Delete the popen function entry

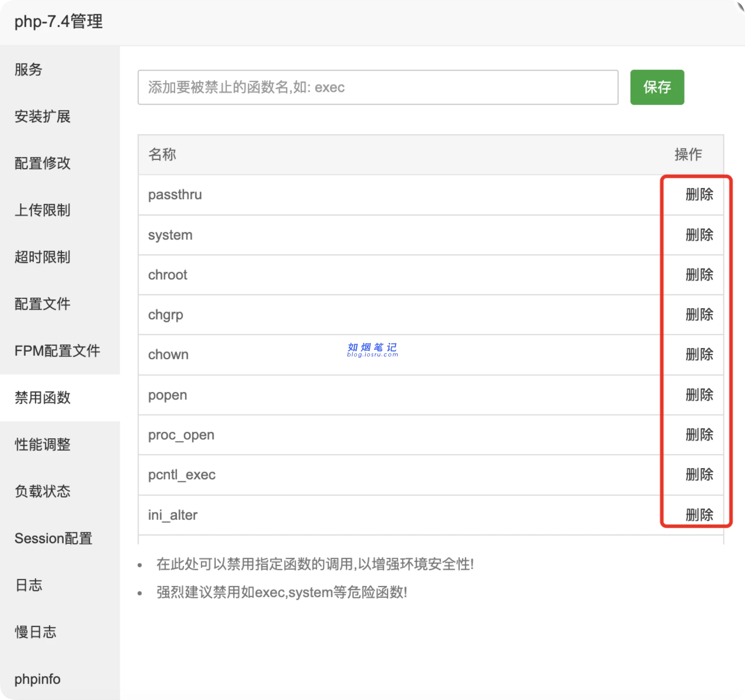[699, 395]
